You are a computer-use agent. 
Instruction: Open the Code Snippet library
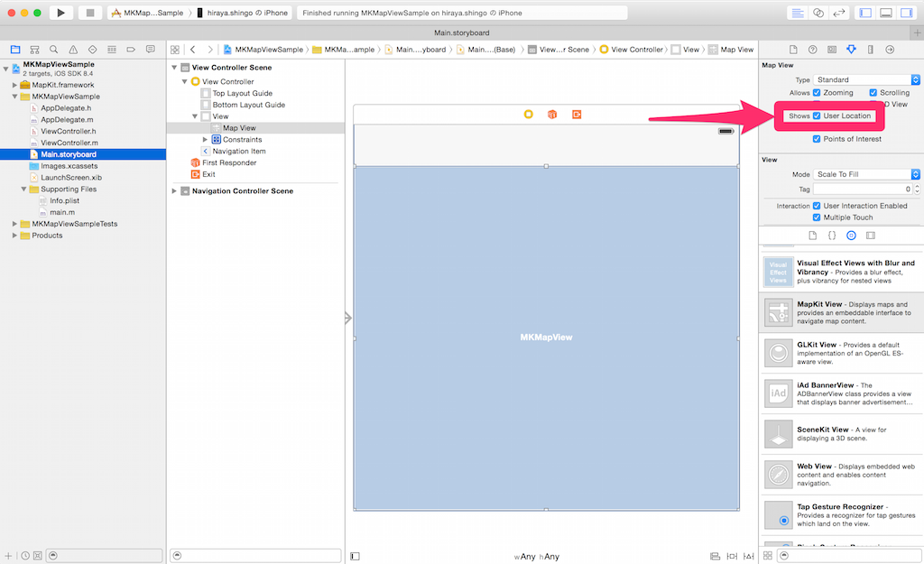click(831, 236)
